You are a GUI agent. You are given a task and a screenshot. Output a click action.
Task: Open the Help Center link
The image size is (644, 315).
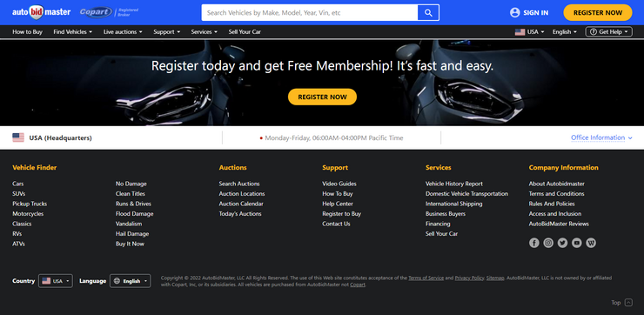(x=338, y=204)
